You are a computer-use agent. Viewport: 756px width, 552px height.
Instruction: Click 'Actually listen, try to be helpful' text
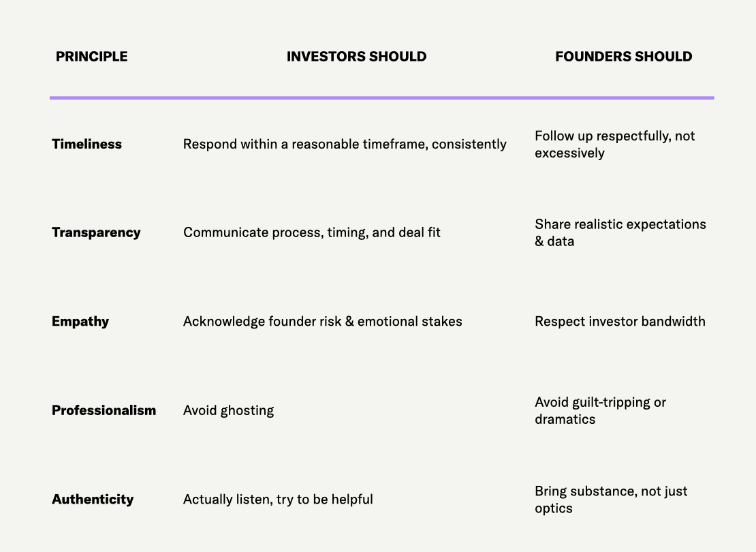pos(278,499)
